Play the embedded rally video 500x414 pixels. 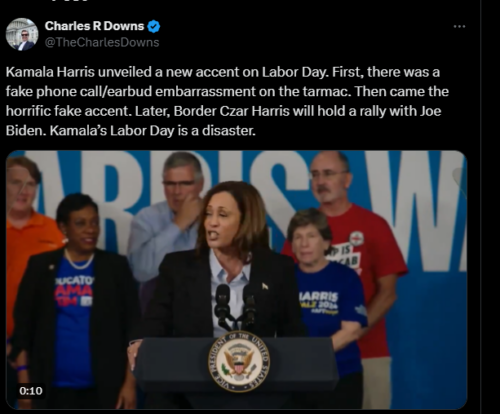[236, 280]
